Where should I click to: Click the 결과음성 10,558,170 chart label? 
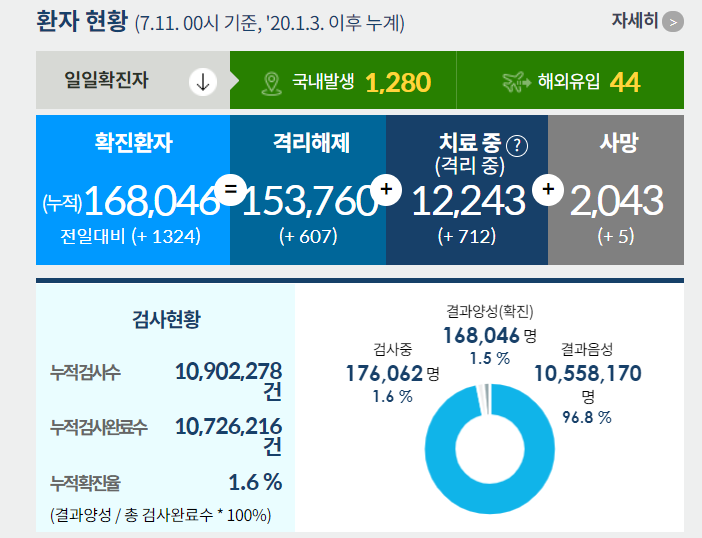(587, 373)
